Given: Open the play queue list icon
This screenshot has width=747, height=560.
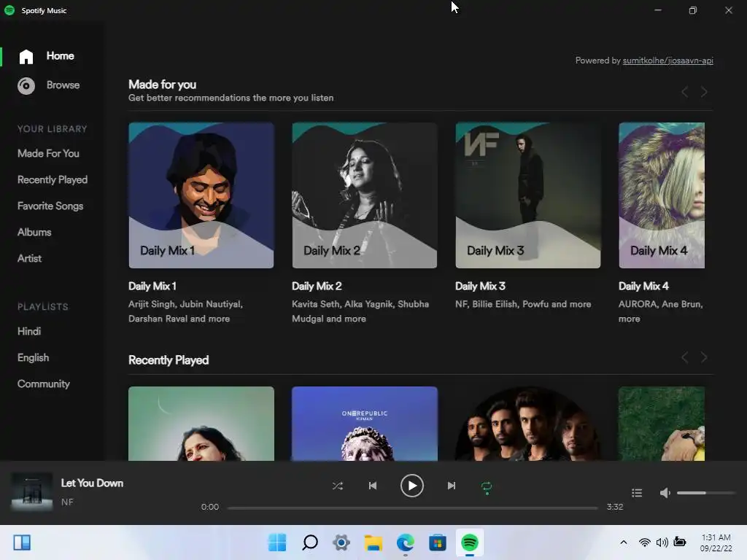Looking at the screenshot, I should pyautogui.click(x=637, y=493).
